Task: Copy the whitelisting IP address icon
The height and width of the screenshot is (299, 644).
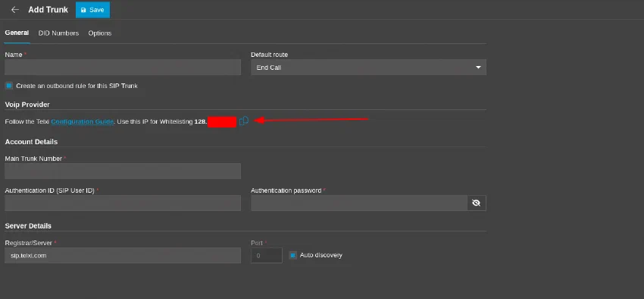Action: [x=244, y=121]
